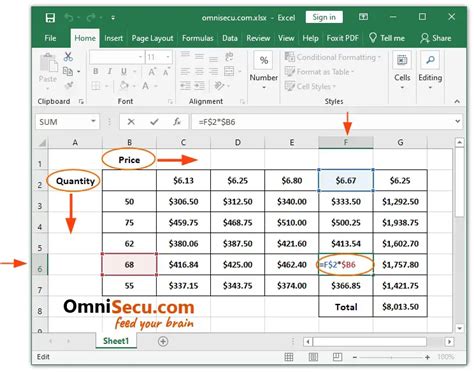Click the Insert Function fx icon
The width and height of the screenshot is (474, 372).
177,122
